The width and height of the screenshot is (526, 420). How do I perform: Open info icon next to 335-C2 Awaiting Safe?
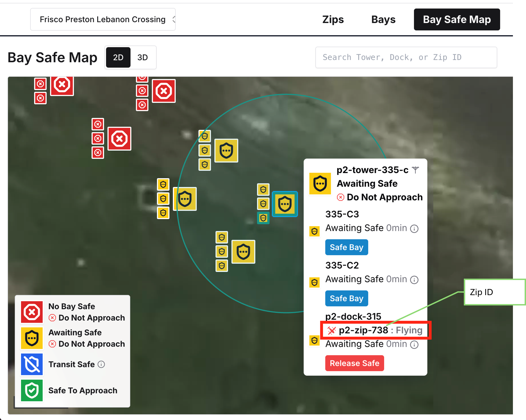[414, 280]
